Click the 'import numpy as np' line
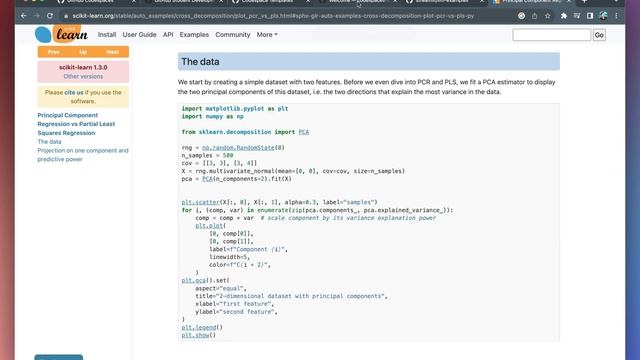The width and height of the screenshot is (640, 360). coord(212,116)
